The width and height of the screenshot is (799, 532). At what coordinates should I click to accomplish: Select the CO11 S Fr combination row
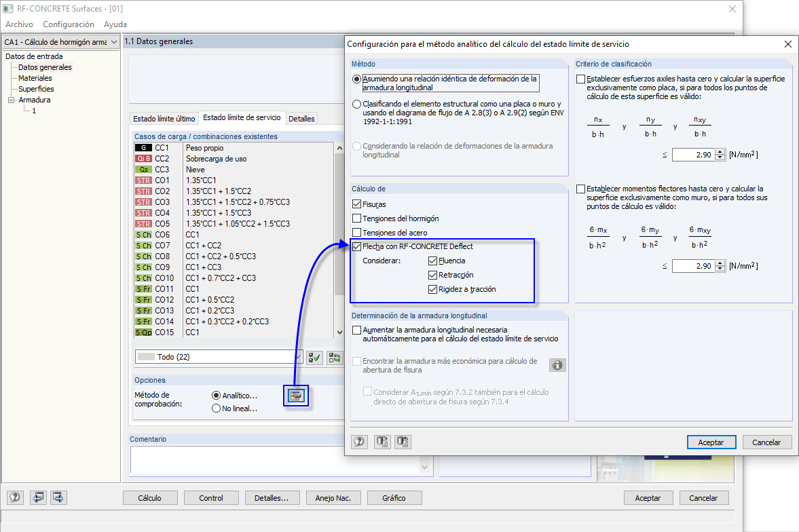pyautogui.click(x=234, y=289)
